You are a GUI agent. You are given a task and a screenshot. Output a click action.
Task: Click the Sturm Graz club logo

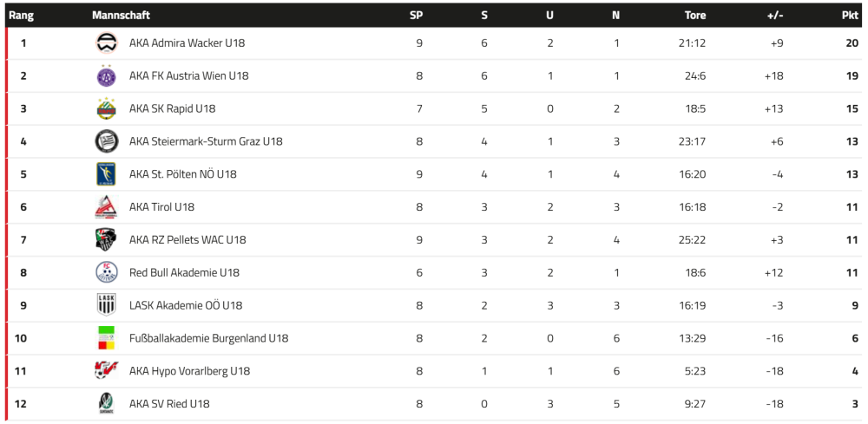(106, 141)
